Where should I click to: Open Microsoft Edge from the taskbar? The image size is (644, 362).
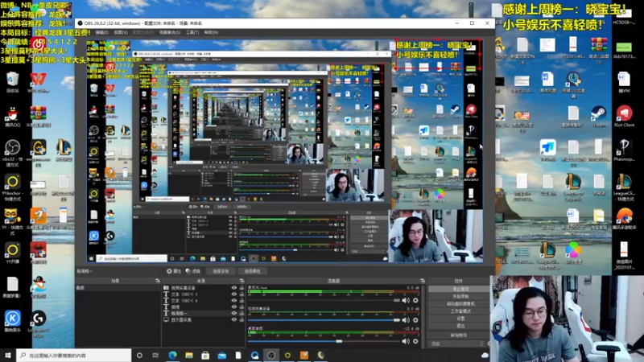[172, 355]
